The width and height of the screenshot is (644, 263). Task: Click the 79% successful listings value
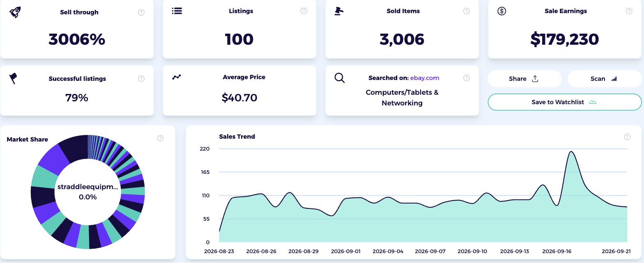click(77, 98)
